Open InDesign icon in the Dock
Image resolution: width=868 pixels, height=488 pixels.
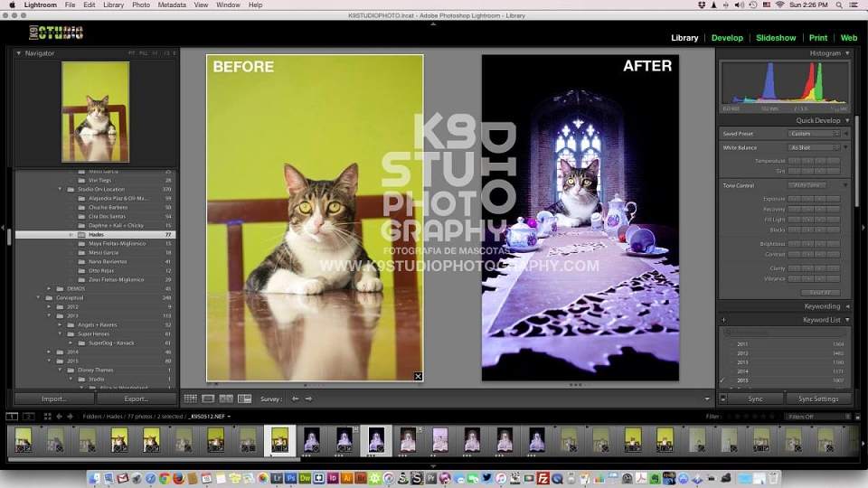[x=333, y=478]
